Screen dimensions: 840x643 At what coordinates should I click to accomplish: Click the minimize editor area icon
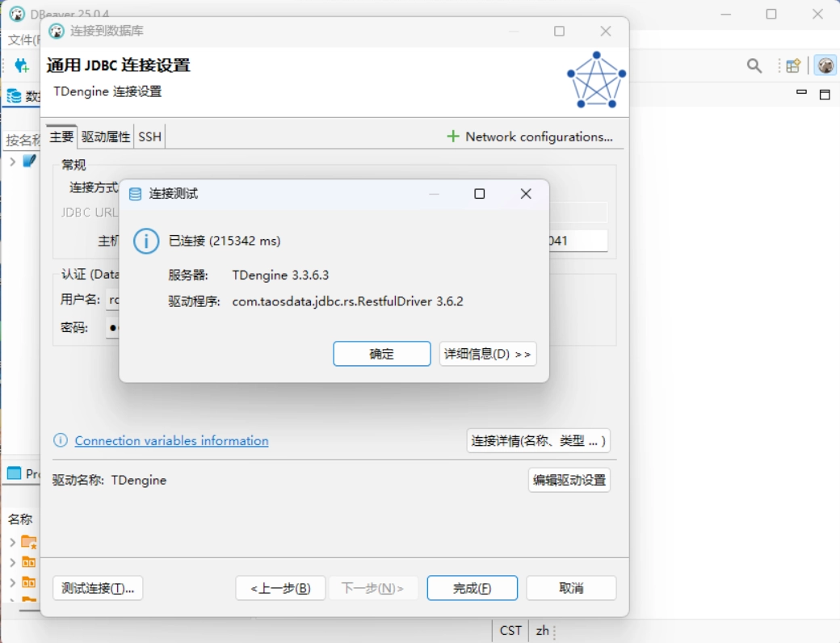[801, 93]
